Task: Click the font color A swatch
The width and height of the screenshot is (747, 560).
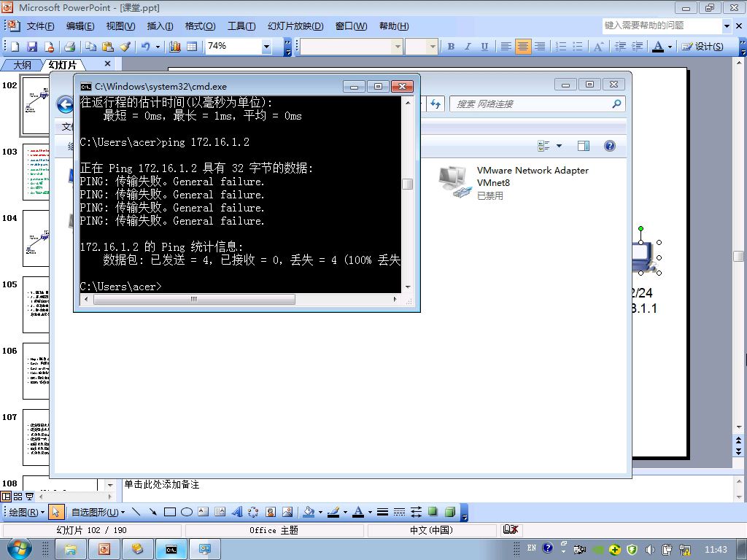Action: coord(658,46)
